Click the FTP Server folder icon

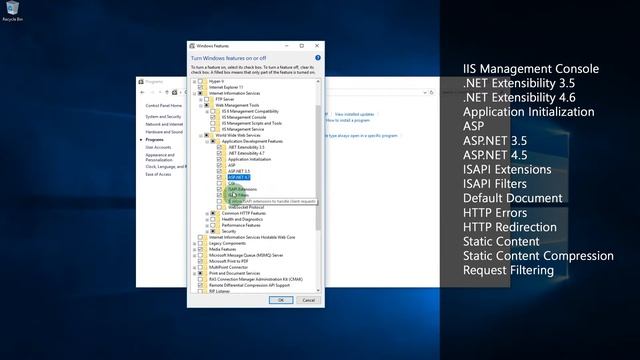pos(212,99)
